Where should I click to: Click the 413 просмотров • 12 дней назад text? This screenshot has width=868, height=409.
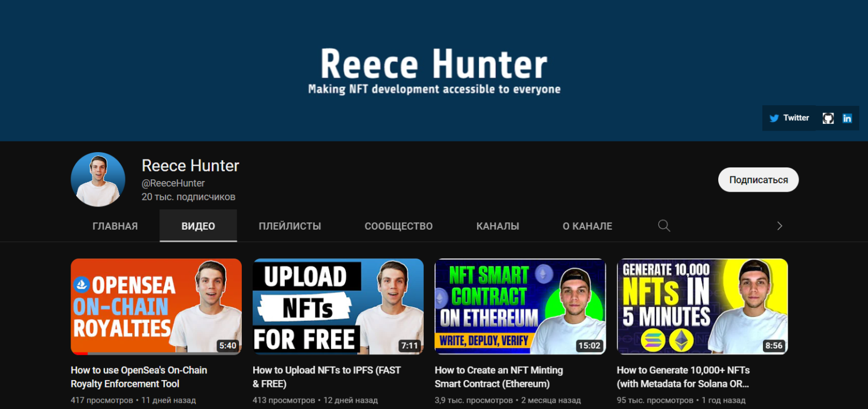[x=315, y=401]
